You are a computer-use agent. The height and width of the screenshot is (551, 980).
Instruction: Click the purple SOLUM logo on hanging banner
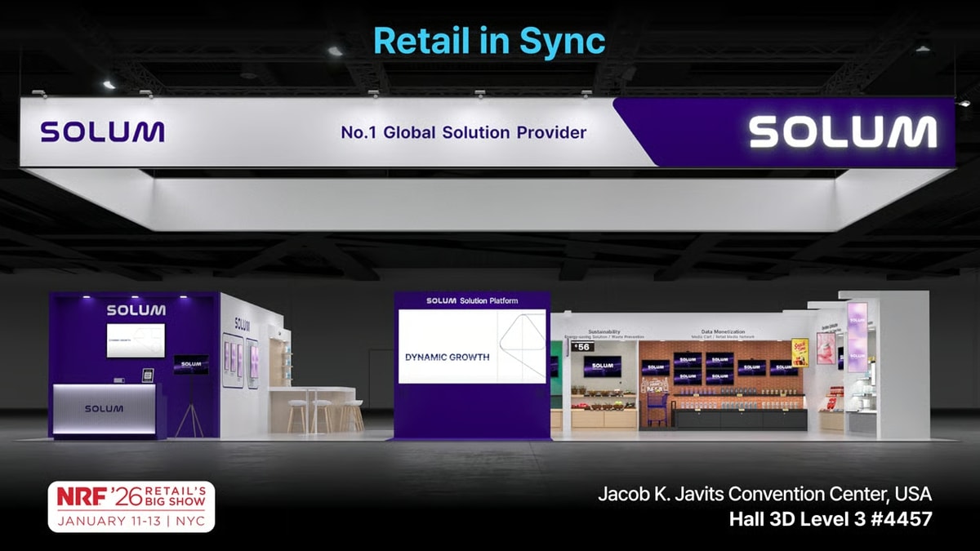(x=102, y=131)
